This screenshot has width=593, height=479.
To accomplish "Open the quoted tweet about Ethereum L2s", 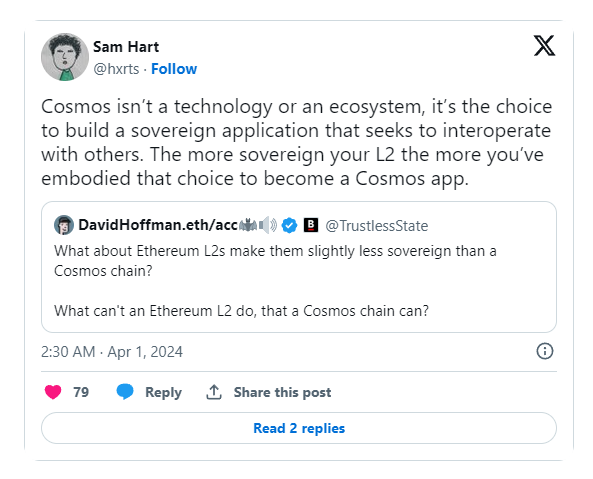I will [x=299, y=267].
